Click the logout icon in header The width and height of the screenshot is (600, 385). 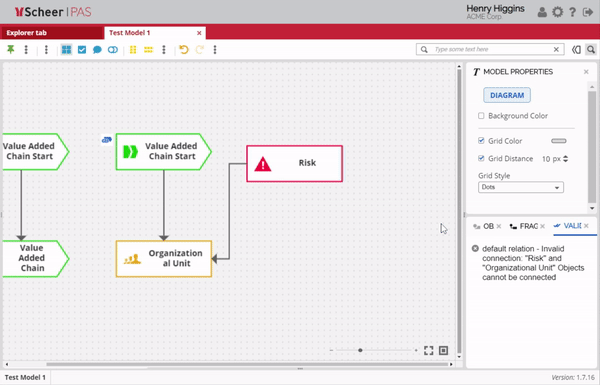click(x=588, y=12)
